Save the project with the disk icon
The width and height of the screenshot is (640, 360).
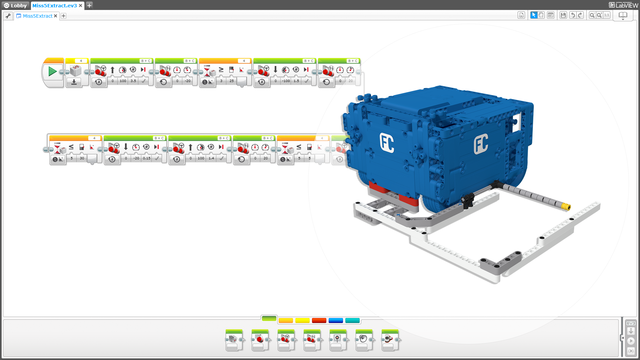[563, 15]
